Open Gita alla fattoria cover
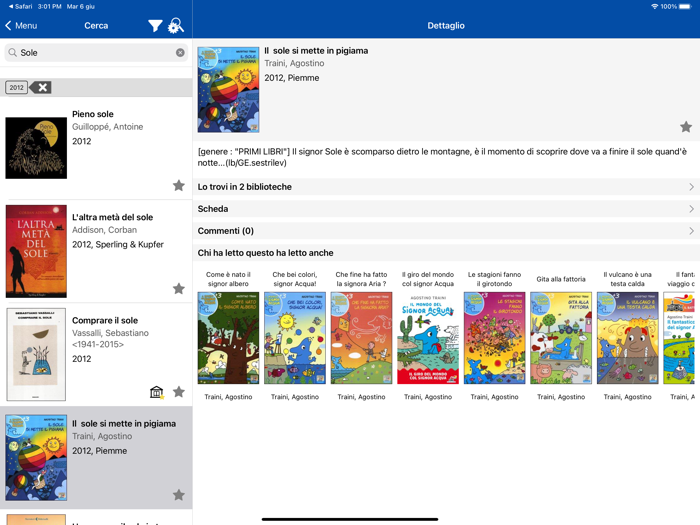 pyautogui.click(x=561, y=338)
